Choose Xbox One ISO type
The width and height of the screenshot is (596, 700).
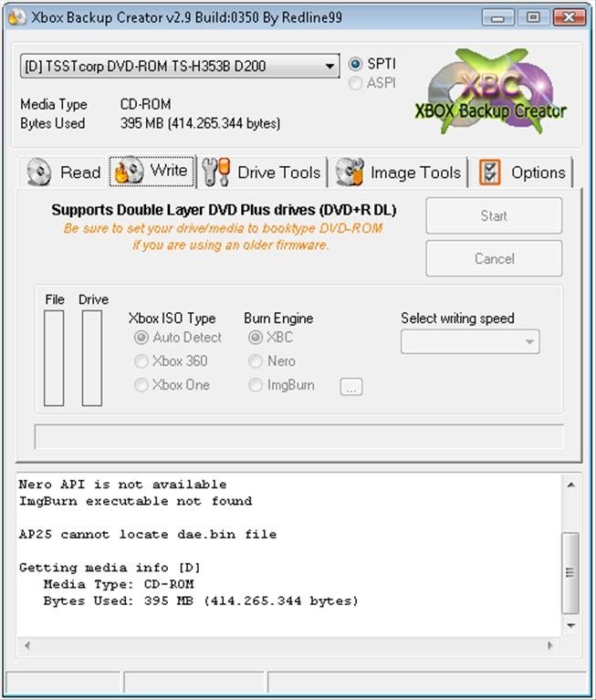tap(141, 385)
